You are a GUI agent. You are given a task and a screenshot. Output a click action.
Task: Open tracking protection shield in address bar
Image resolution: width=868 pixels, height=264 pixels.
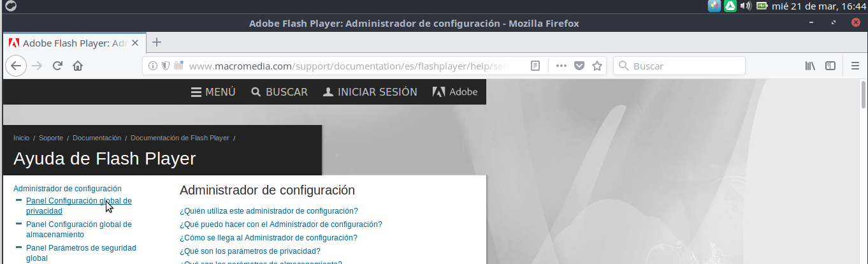coord(166,66)
